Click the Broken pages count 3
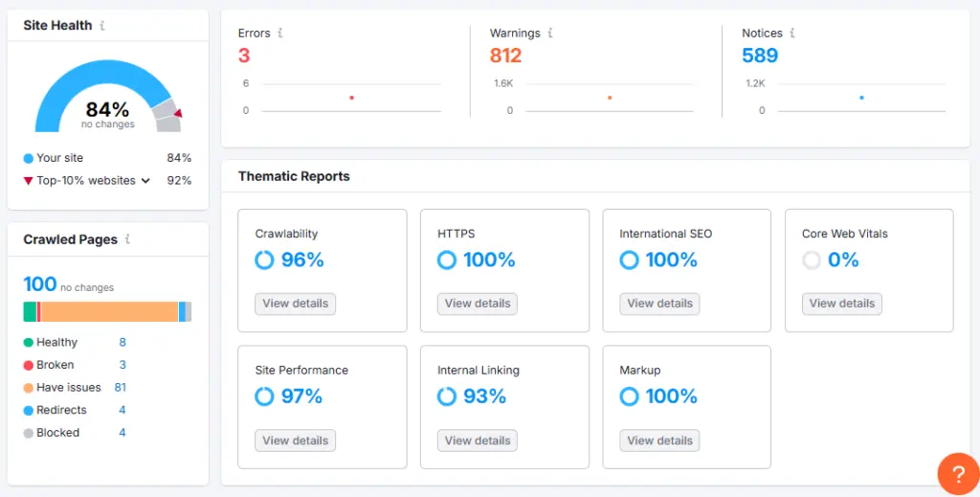This screenshot has width=980, height=497. pyautogui.click(x=122, y=365)
